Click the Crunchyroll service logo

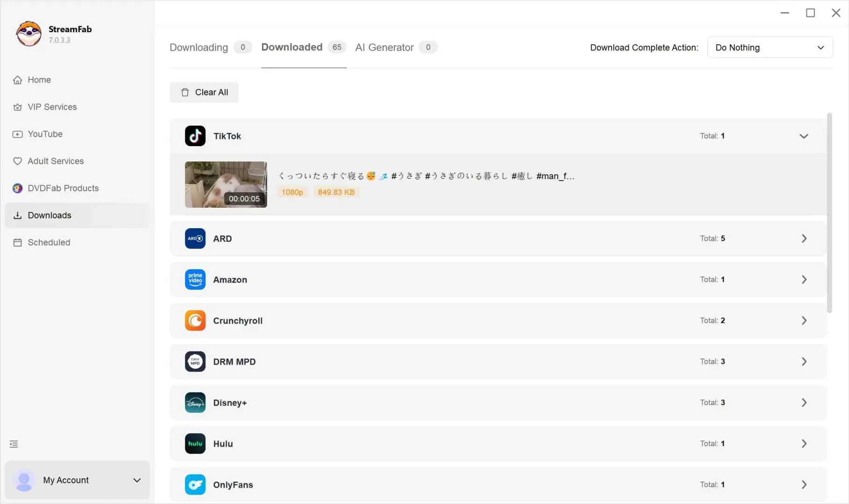pos(195,321)
